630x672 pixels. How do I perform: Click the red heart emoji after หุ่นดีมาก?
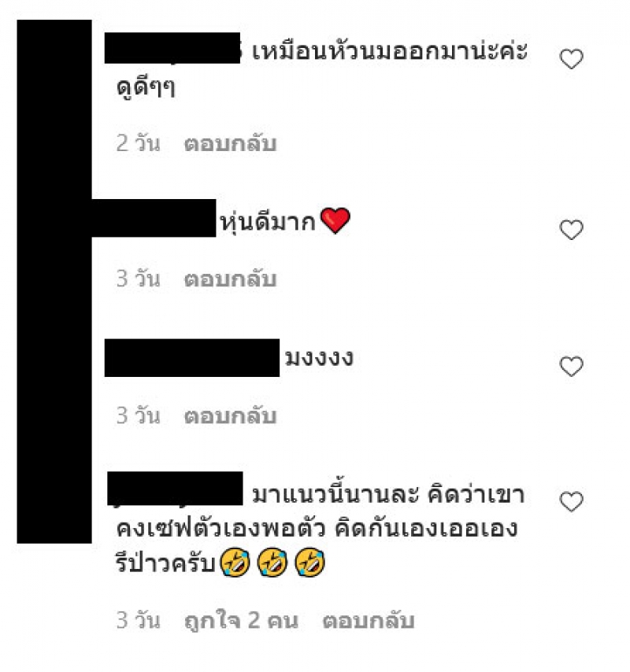pos(335,220)
